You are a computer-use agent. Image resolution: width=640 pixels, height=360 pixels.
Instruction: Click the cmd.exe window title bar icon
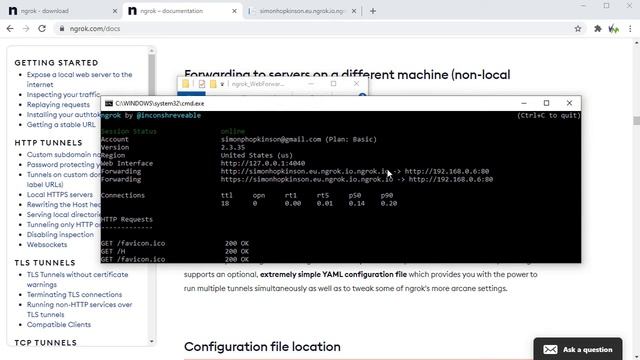[109, 104]
